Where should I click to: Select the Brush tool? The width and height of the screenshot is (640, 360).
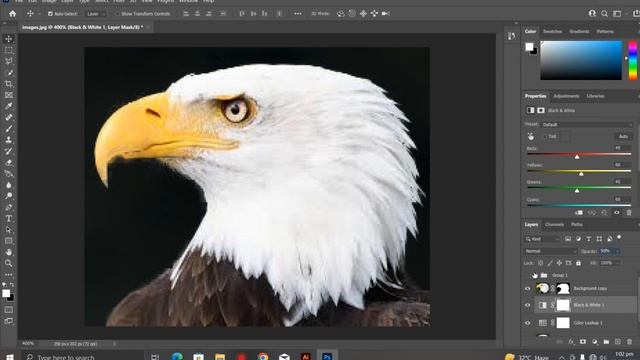tap(9, 129)
